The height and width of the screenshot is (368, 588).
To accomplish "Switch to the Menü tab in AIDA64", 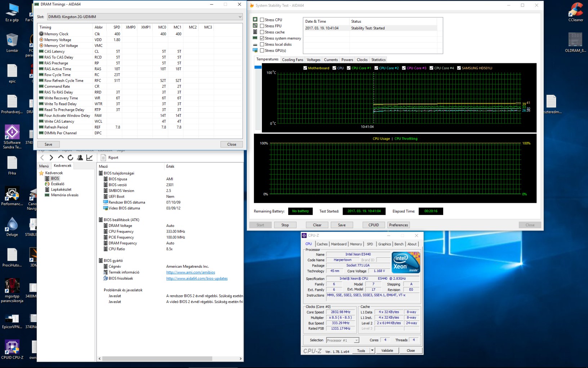I will click(x=44, y=166).
